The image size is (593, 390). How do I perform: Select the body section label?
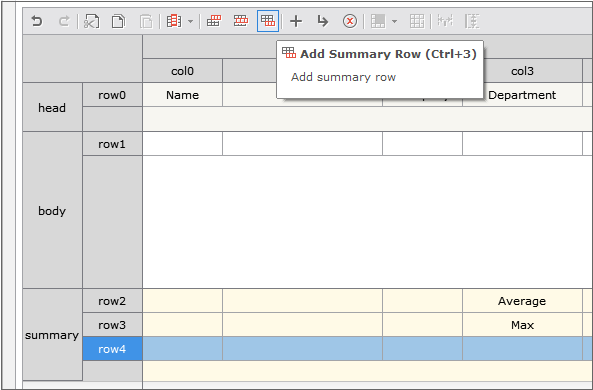tap(52, 211)
